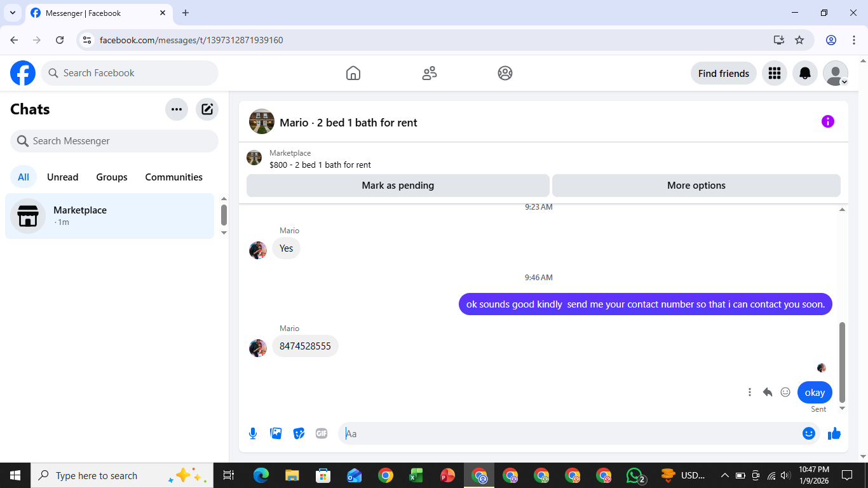Open Chrome three-dot menu
868x488 pixels.
coord(853,40)
